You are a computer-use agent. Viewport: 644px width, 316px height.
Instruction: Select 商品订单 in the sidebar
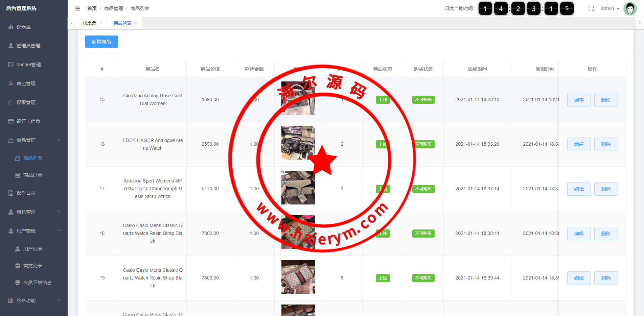click(33, 175)
